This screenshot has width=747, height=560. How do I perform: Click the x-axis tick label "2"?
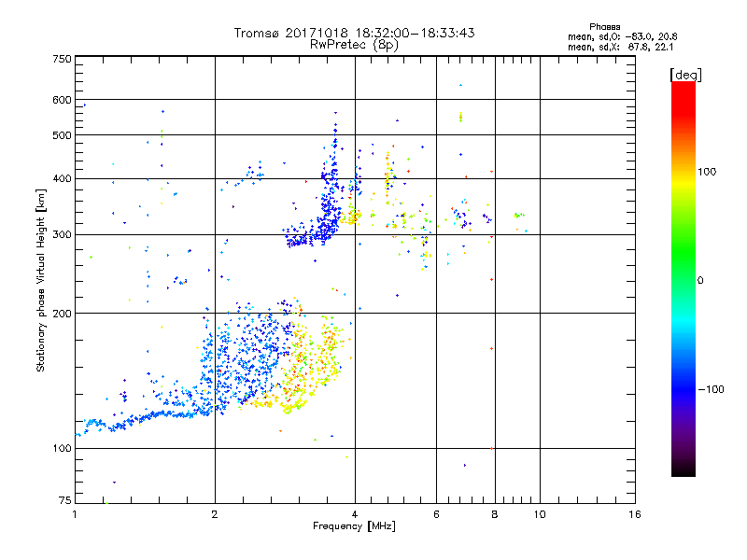click(215, 514)
